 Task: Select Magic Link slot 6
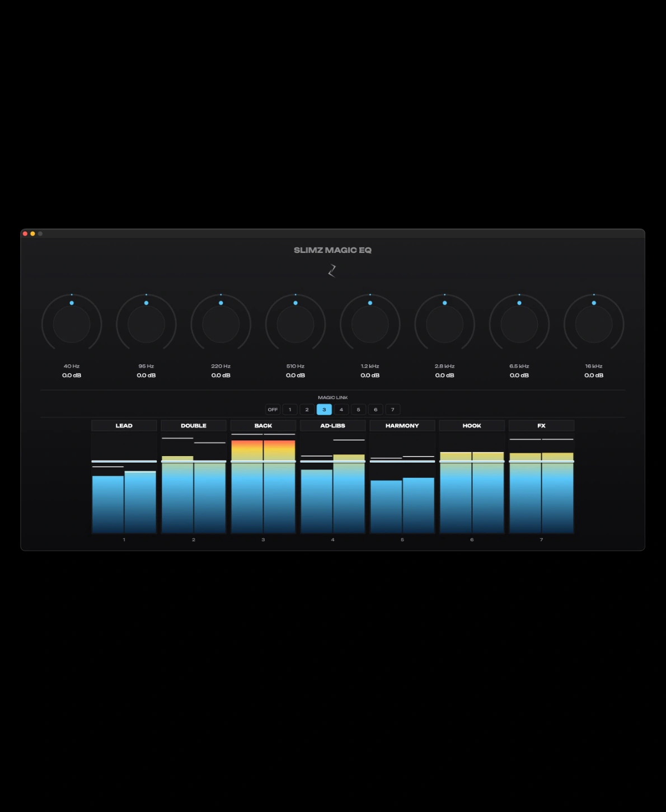[376, 410]
